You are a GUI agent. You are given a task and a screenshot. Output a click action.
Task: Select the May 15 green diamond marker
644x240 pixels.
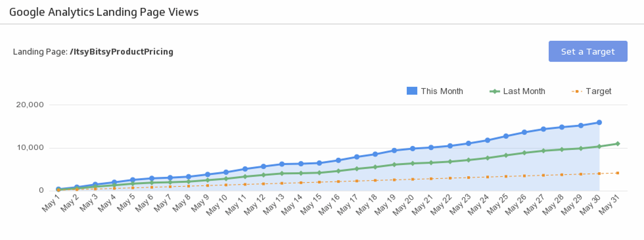pos(319,173)
